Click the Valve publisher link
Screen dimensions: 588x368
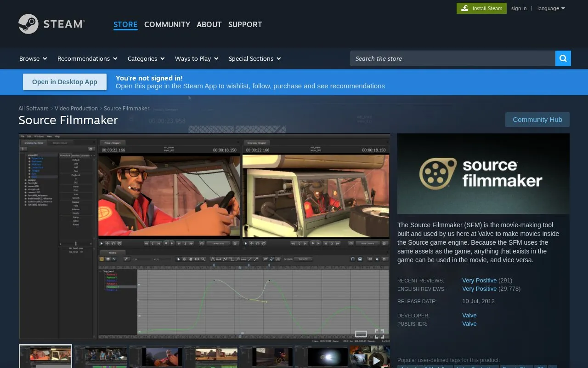[x=469, y=324]
